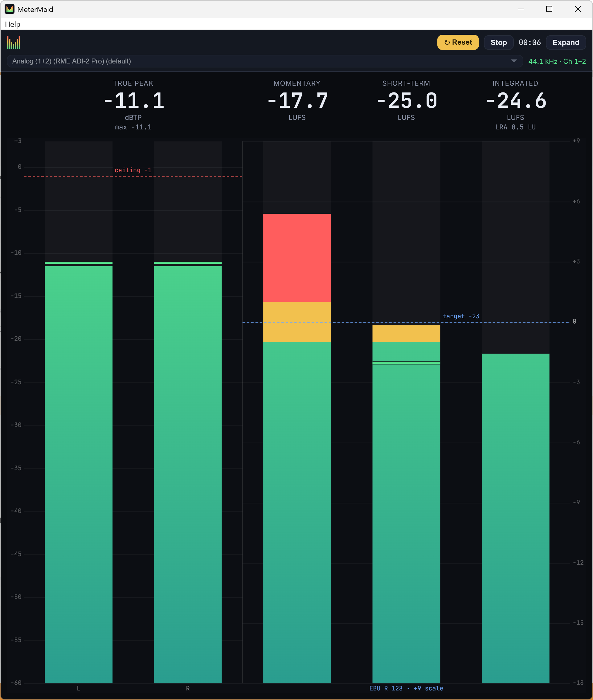Screen dimensions: 593x700
Task: Click the LRA 0.5 LU label
Action: pyautogui.click(x=515, y=127)
